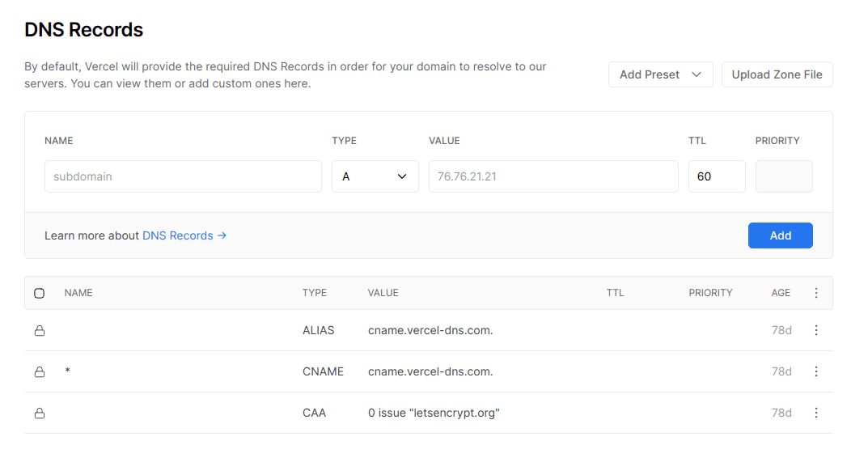Viewport: 868px width, 475px height.
Task: Expand the Add Preset chevron
Action: click(x=696, y=74)
